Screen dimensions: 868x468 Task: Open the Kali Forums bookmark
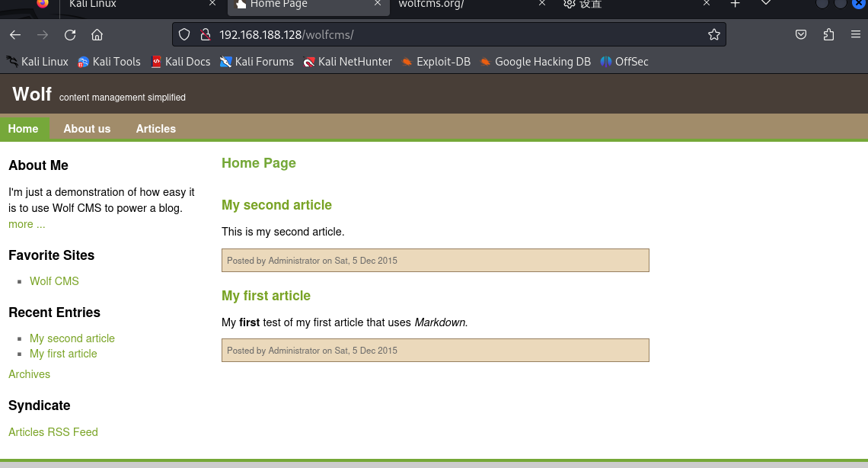tap(257, 62)
